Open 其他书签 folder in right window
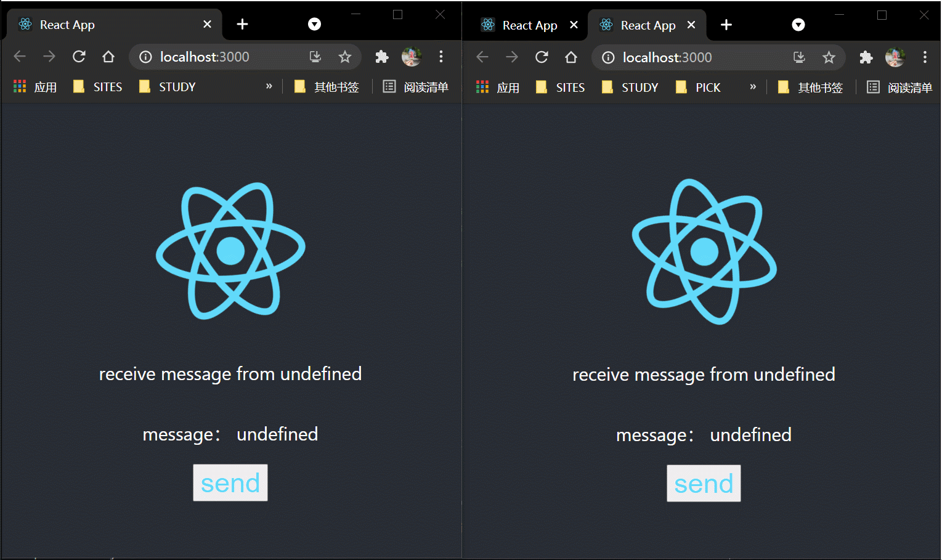 pyautogui.click(x=811, y=87)
